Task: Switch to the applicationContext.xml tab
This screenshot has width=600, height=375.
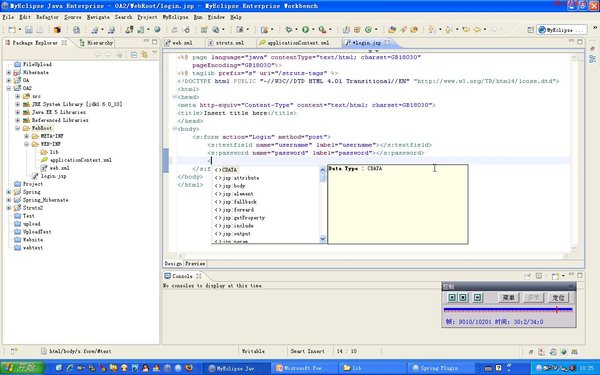Action: coord(294,43)
